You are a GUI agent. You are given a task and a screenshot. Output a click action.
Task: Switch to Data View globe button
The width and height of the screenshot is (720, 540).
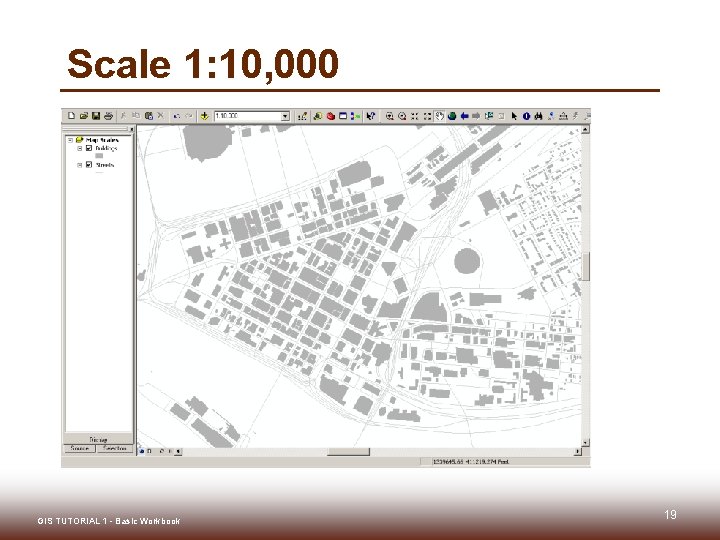[141, 452]
